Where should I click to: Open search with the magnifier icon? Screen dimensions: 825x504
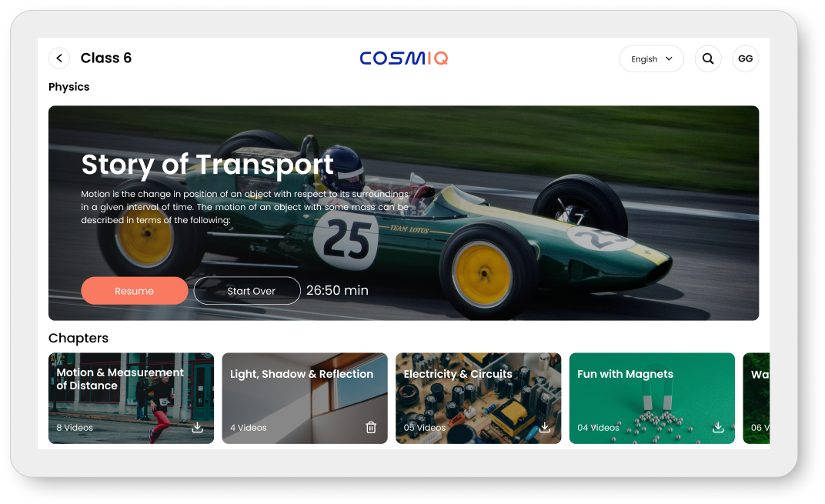coord(708,58)
